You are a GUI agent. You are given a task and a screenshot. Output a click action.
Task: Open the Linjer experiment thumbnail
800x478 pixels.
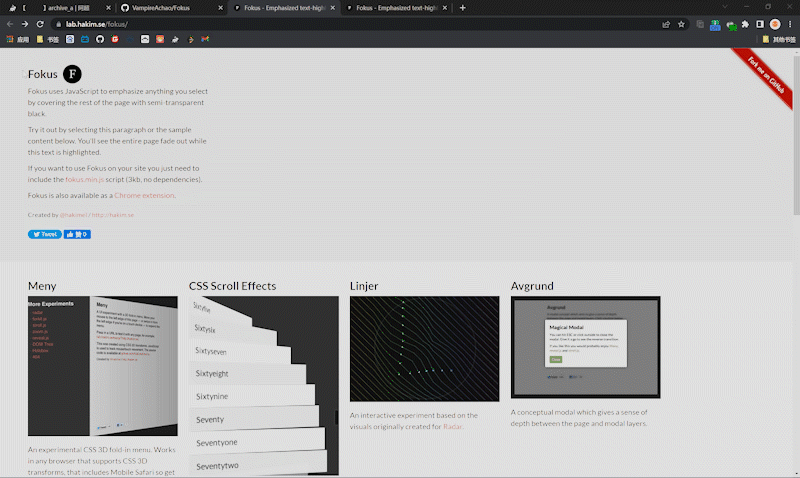(x=424, y=349)
